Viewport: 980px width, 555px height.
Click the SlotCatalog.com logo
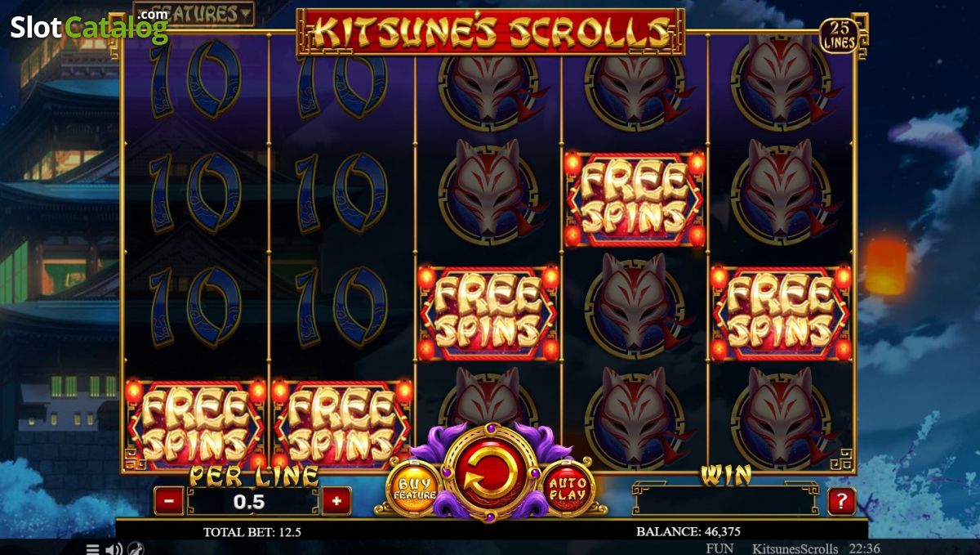pos(89,25)
